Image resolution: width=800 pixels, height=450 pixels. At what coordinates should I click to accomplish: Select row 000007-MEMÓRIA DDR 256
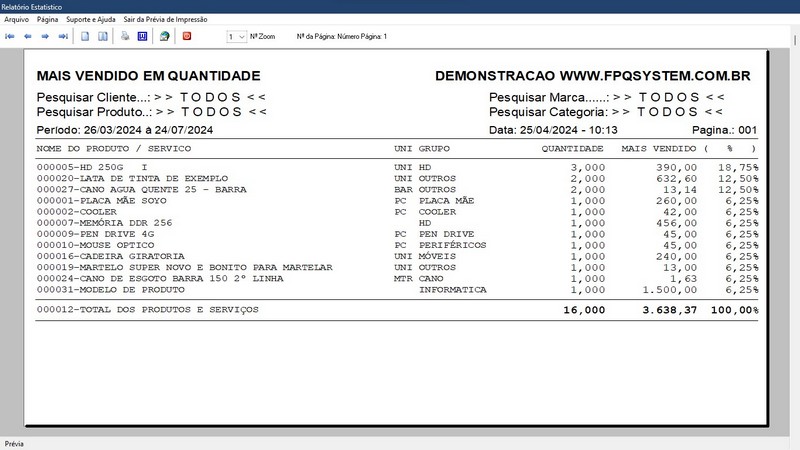tap(397, 223)
